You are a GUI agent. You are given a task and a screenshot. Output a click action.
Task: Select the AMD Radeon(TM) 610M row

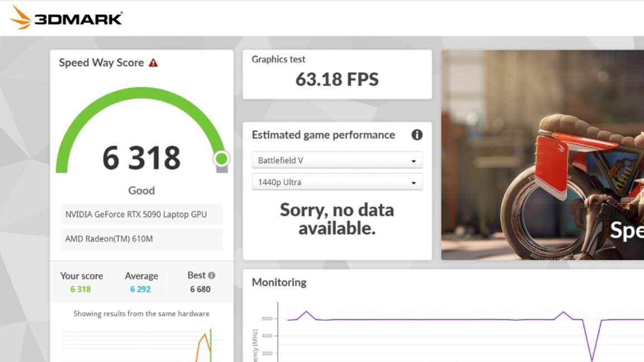(142, 239)
